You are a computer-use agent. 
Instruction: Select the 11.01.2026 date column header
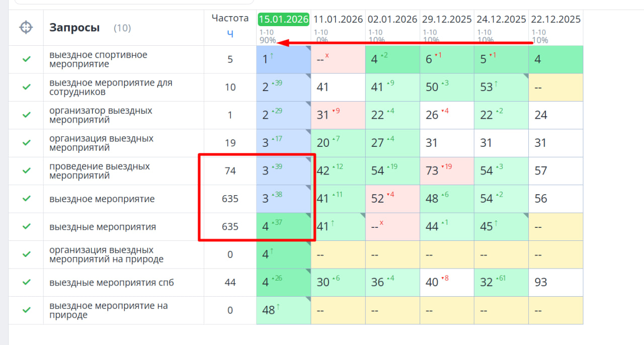(x=338, y=20)
